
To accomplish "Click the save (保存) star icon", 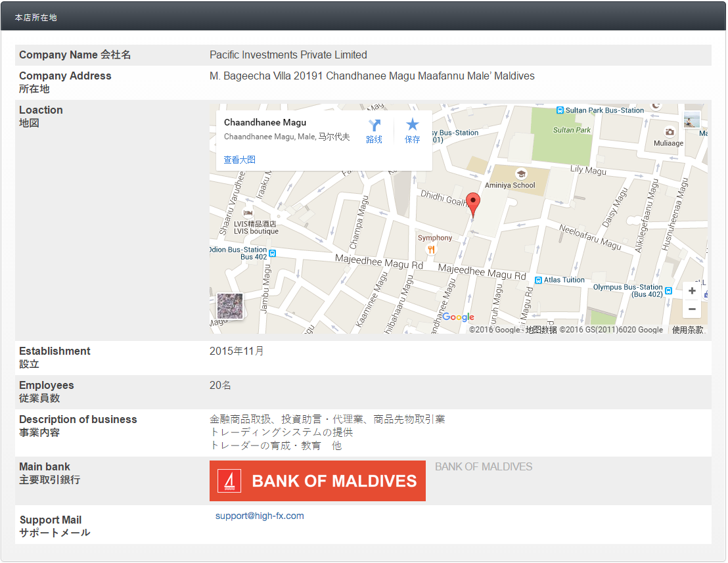I will pyautogui.click(x=412, y=125).
